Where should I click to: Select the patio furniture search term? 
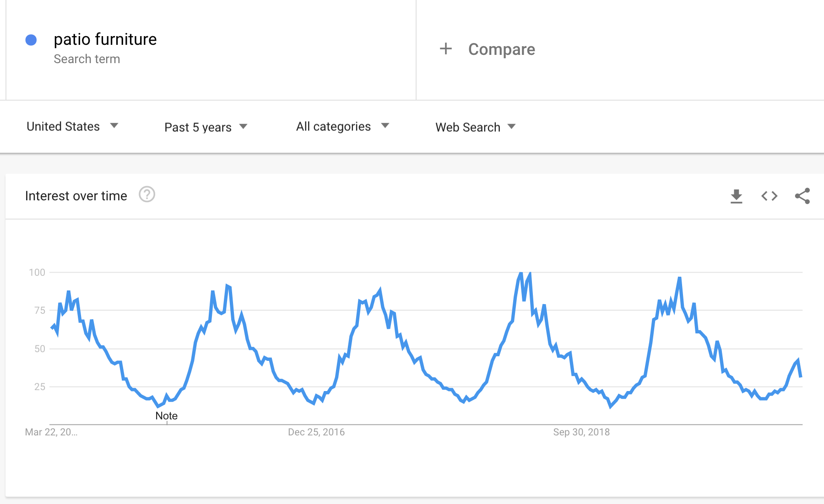(105, 39)
